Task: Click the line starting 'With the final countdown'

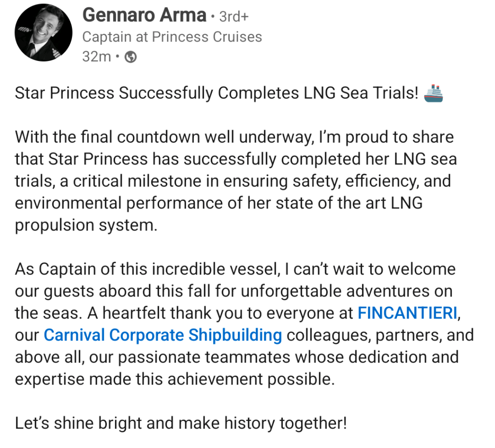Action: pos(234,137)
